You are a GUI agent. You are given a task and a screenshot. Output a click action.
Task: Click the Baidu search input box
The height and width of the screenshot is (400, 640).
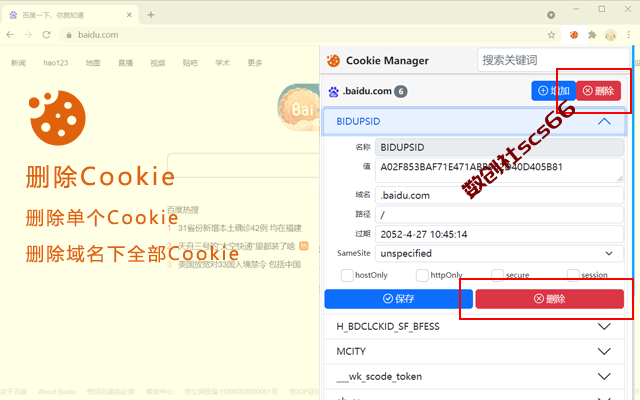pyautogui.click(x=244, y=165)
